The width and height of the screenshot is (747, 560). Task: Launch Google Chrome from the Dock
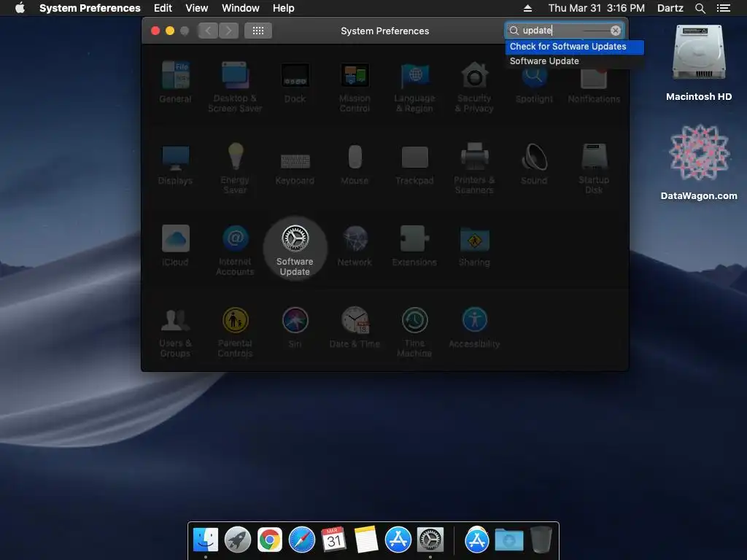[x=270, y=540]
